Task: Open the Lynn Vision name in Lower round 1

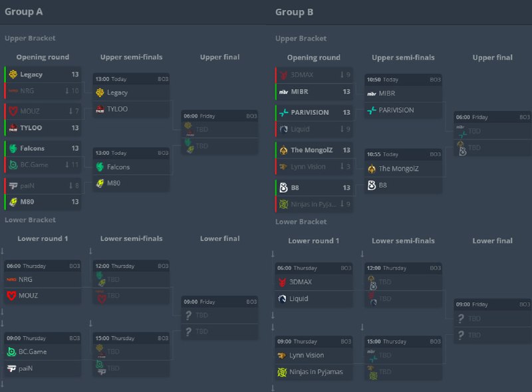Action: pos(307,355)
